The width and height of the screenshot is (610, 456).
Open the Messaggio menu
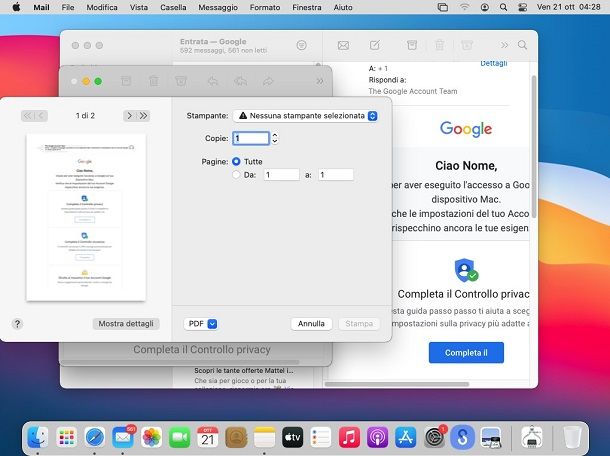tap(218, 7)
